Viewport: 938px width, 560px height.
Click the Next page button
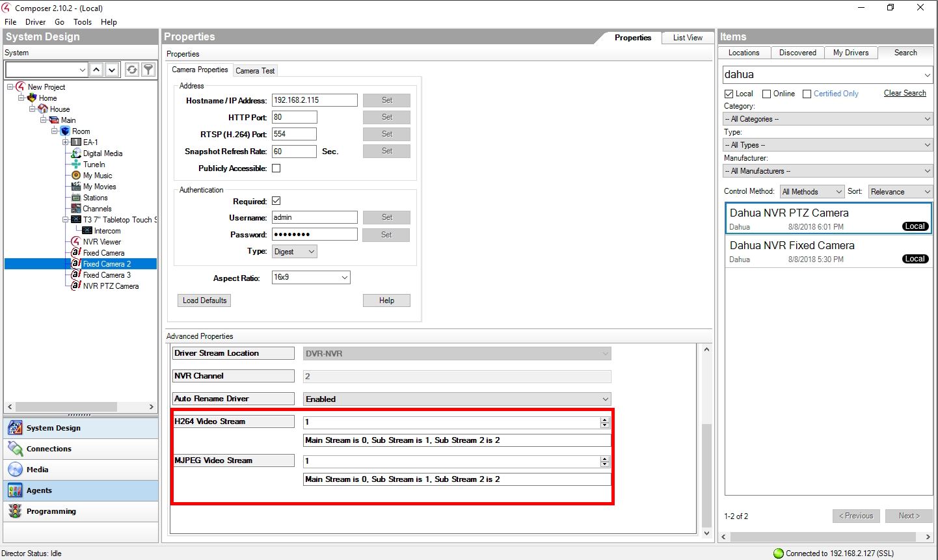coord(909,516)
